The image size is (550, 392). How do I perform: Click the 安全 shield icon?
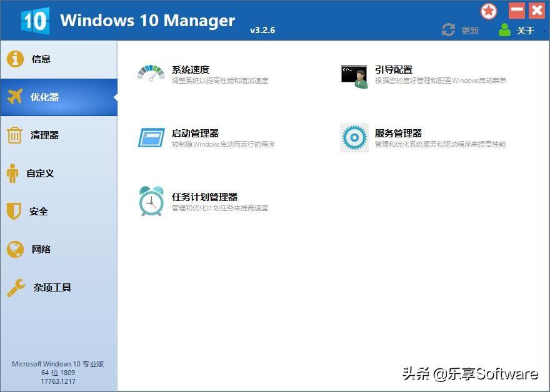[14, 211]
